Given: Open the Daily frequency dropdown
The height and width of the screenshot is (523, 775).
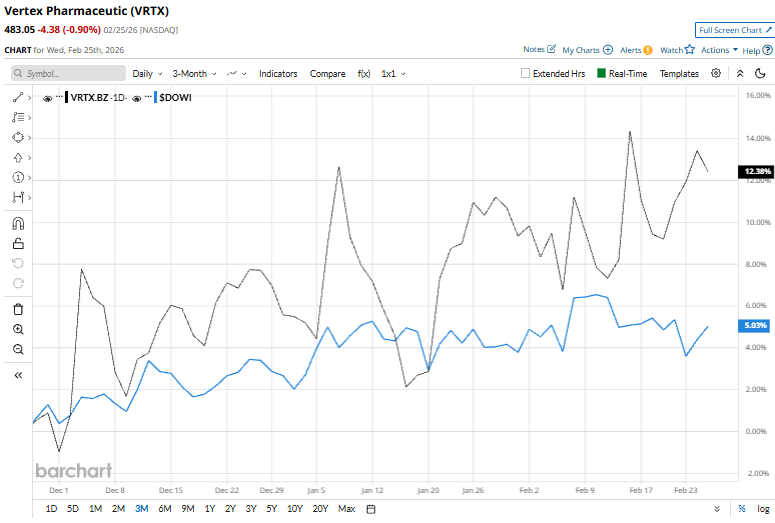Looking at the screenshot, I should 147,74.
